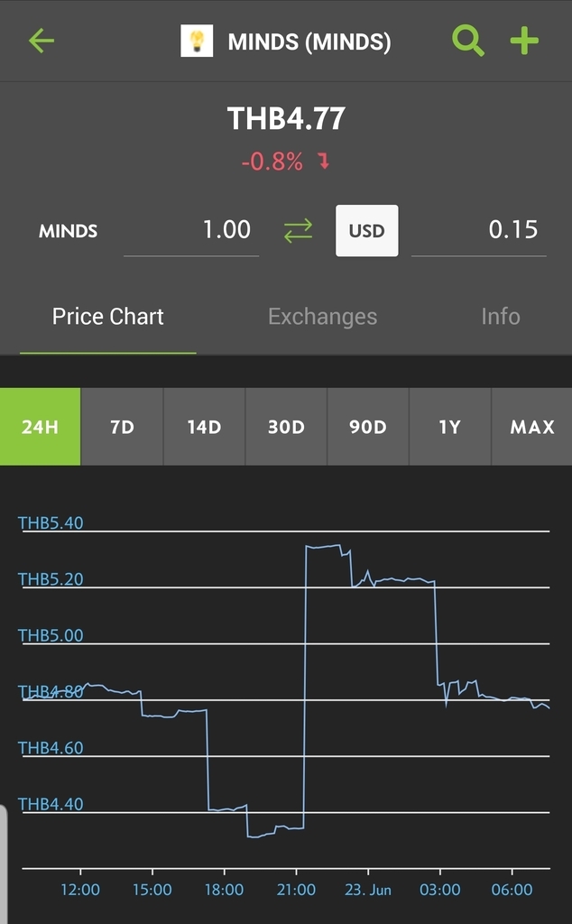Switch to the Price Chart tab
This screenshot has height=924, width=572.
108,317
